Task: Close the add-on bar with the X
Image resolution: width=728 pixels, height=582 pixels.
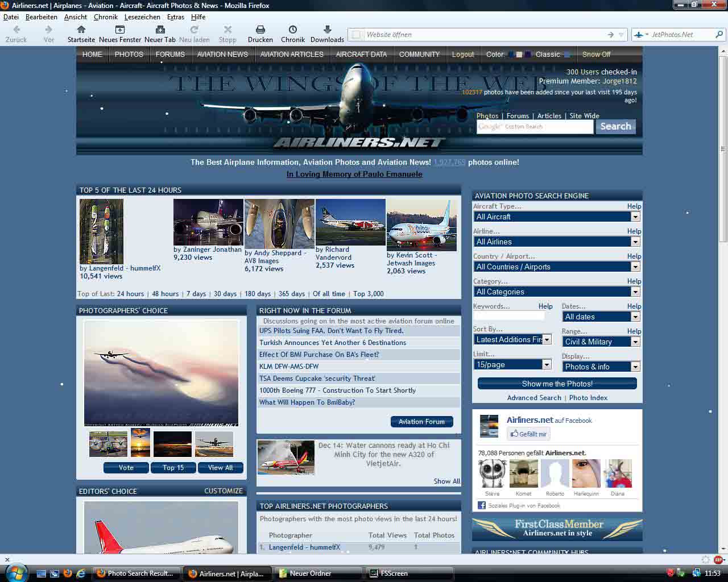Action: point(7,560)
